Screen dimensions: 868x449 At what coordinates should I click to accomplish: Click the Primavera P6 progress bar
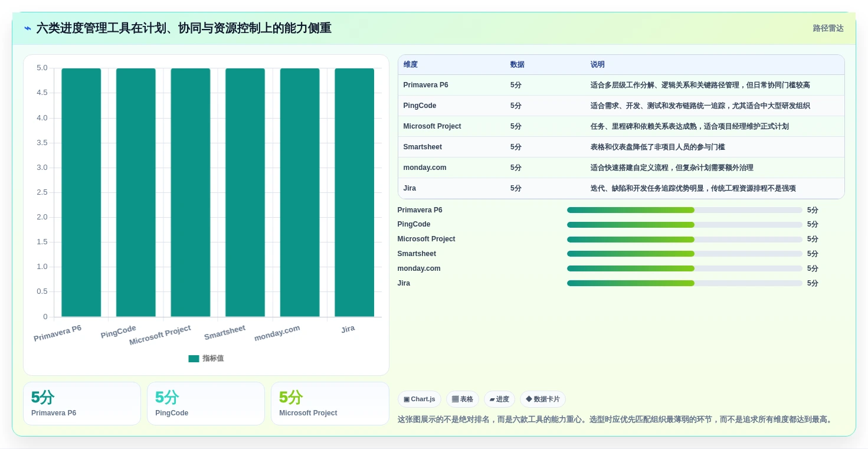pos(684,210)
